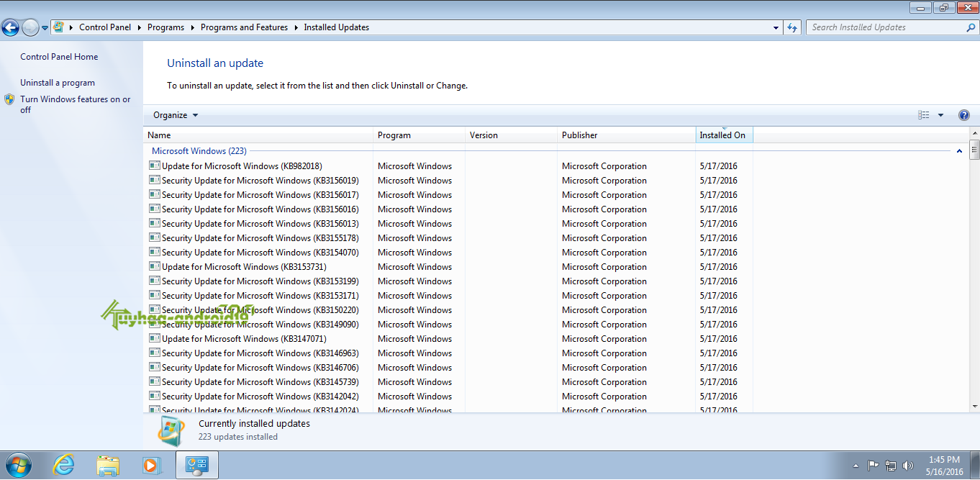The width and height of the screenshot is (980, 480).
Task: Click the '223 updates installed' status text
Action: click(238, 437)
